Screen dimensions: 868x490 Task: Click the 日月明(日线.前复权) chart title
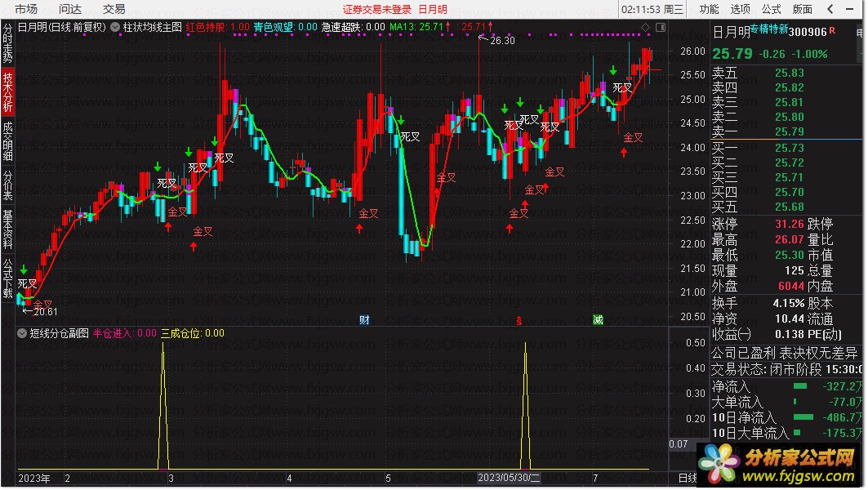click(61, 27)
